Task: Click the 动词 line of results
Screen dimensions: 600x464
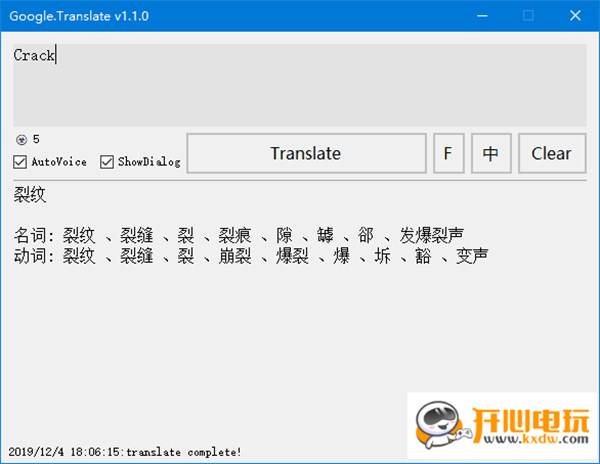Action: click(251, 256)
